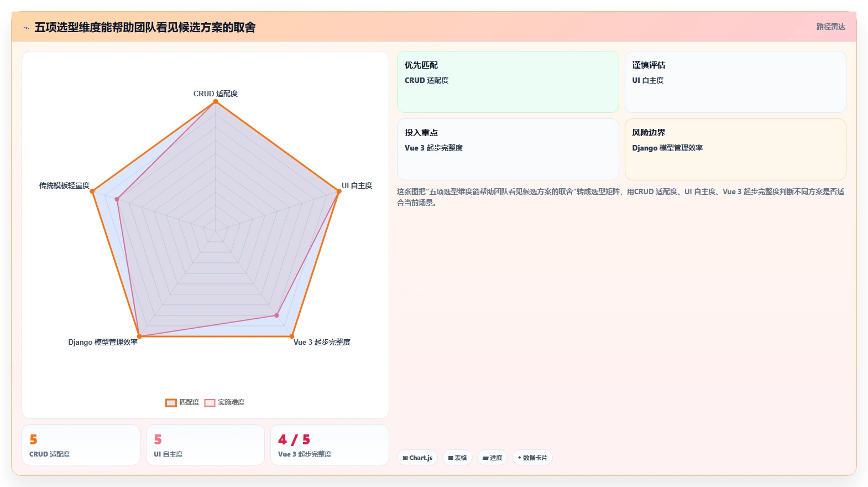Open the 风险边界 card
Screen dimensions: 868x487
[x=735, y=149]
